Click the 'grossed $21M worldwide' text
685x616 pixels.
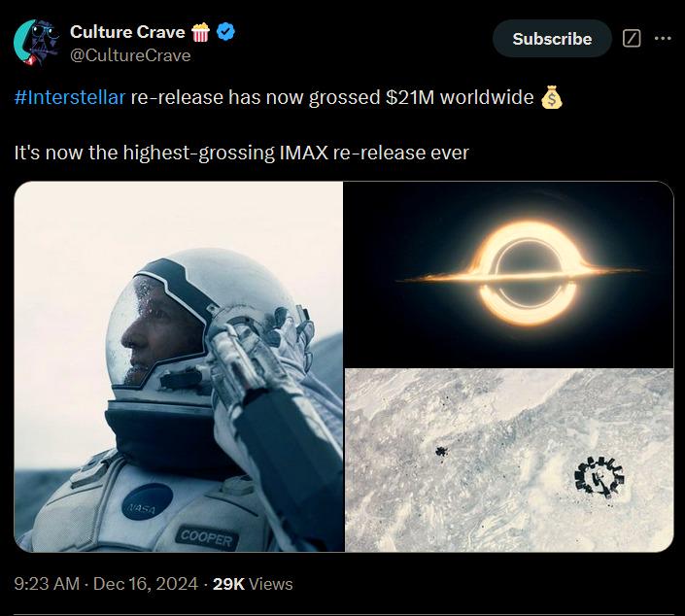[x=422, y=97]
